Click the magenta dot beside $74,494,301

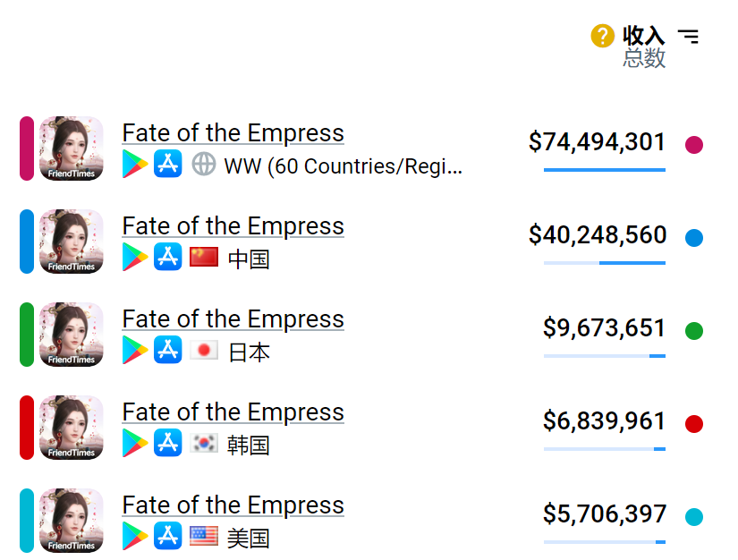[694, 144]
